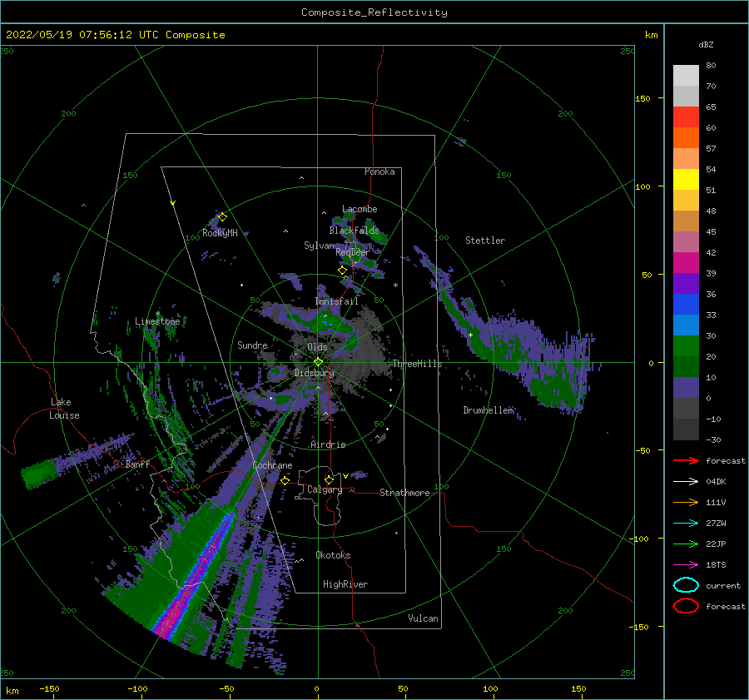Click the Ponoka city label
Screen dimensions: 749x700
(x=379, y=171)
